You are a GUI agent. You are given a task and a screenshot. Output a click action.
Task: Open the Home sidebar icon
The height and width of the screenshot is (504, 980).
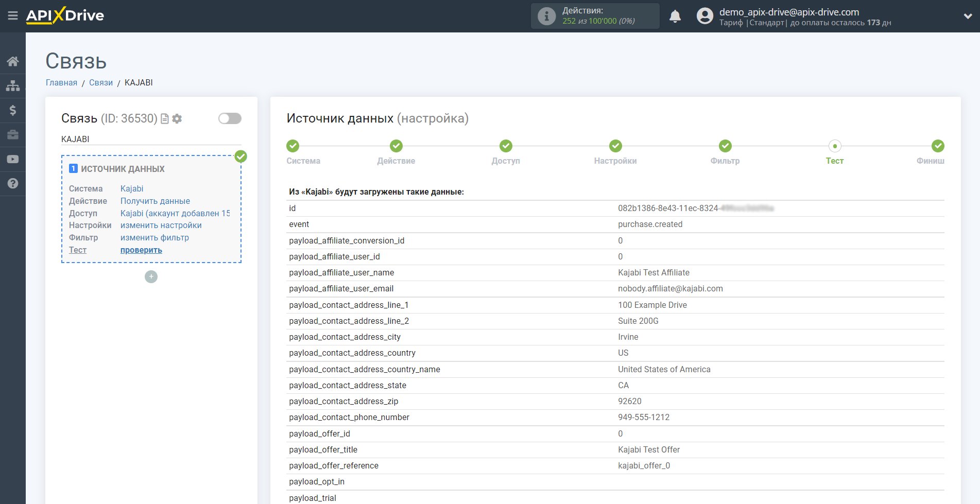13,62
